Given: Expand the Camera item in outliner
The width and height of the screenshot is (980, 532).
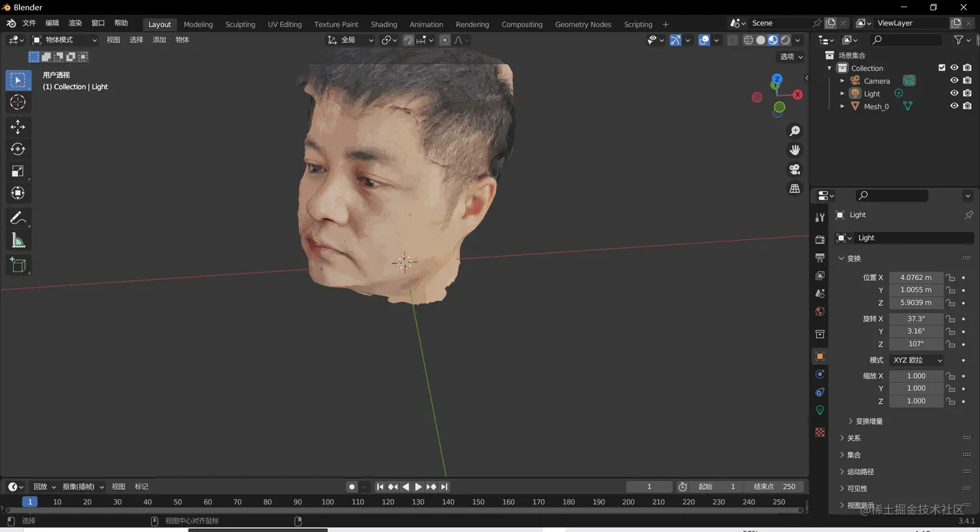Looking at the screenshot, I should tap(842, 81).
